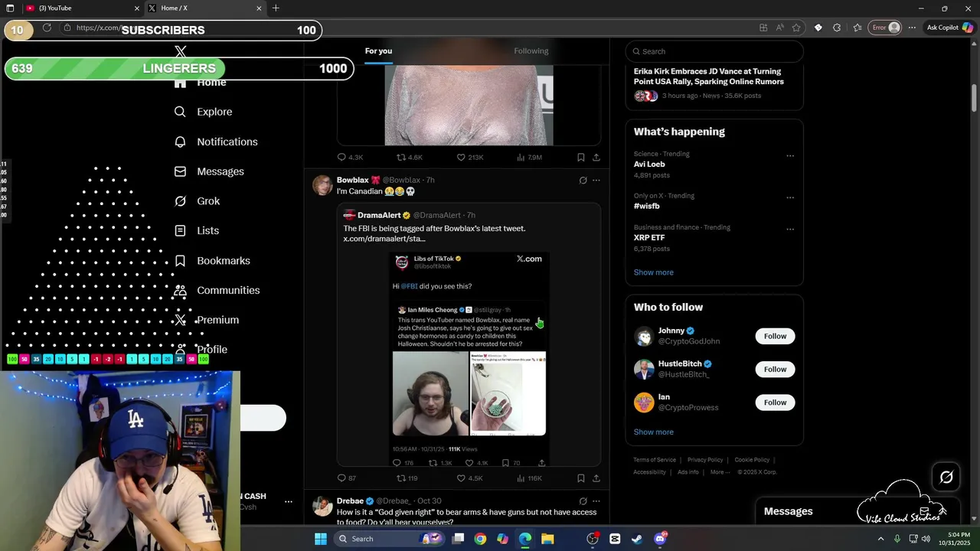This screenshot has width=980, height=551.
Task: Open Edge Settings and more menu
Action: (x=912, y=28)
